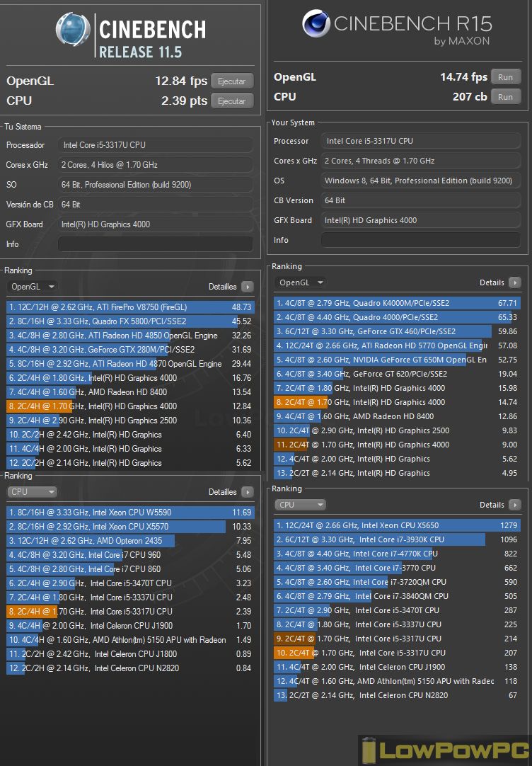Select the highlighted HD Graphics 4000 row scoring 14.74
This screenshot has height=766, width=532.
[398, 403]
